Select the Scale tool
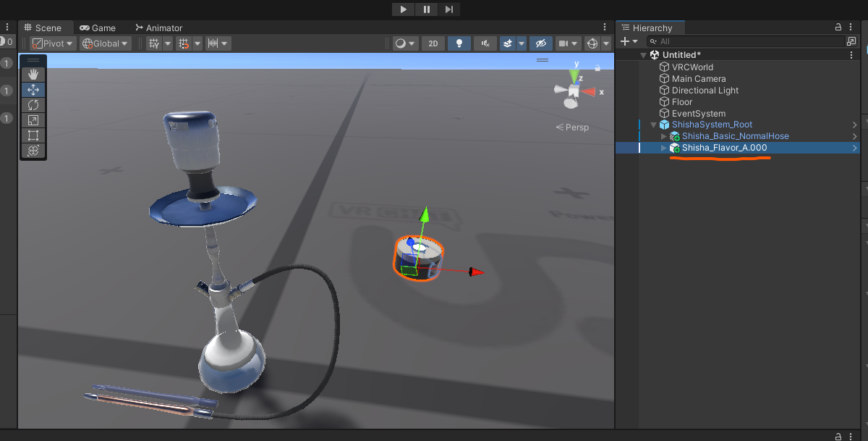The image size is (868, 441). [33, 120]
